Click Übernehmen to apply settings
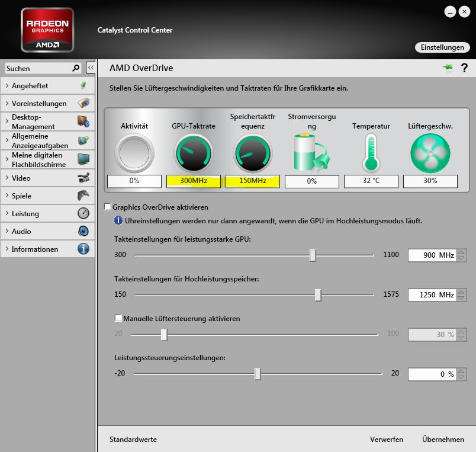 443,439
